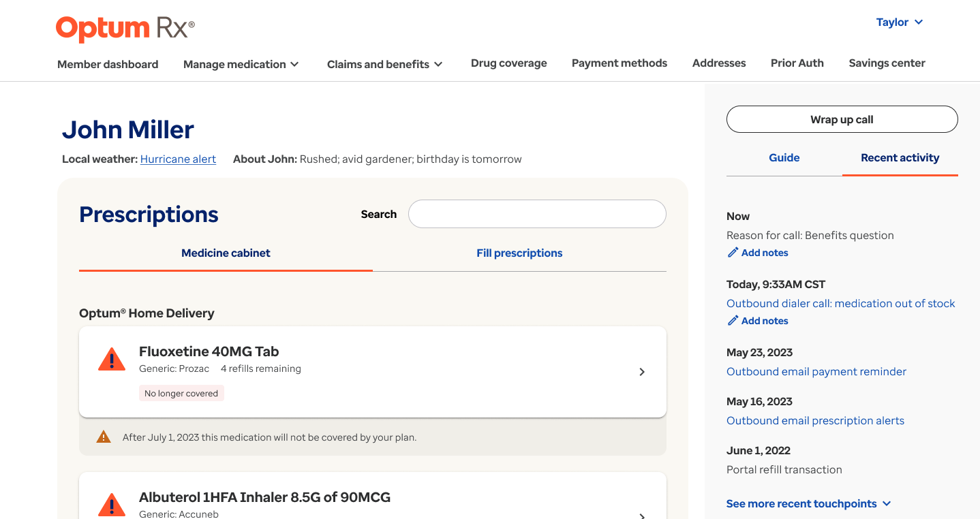980x519 pixels.
Task: Click the pencil icon under Outbound dialer call
Action: click(x=733, y=321)
